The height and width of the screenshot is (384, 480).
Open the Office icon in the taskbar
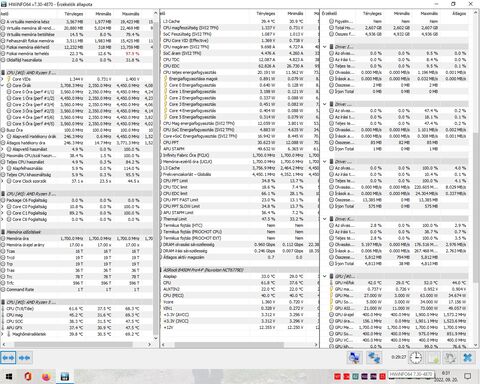click(x=28, y=377)
